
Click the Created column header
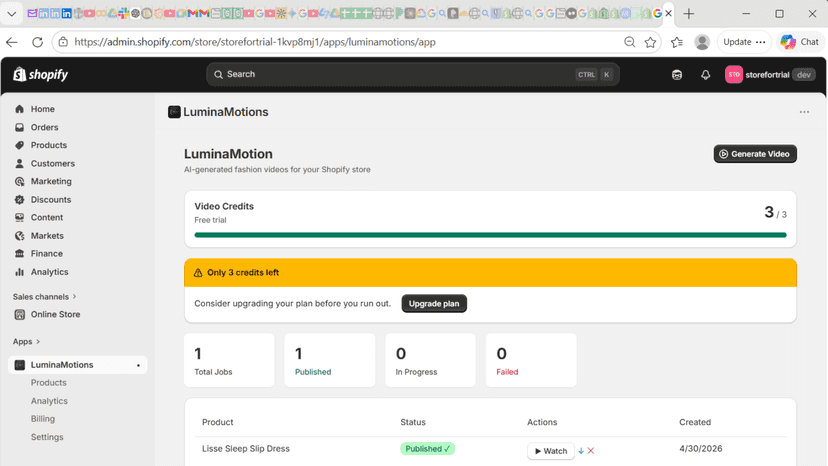(x=695, y=422)
